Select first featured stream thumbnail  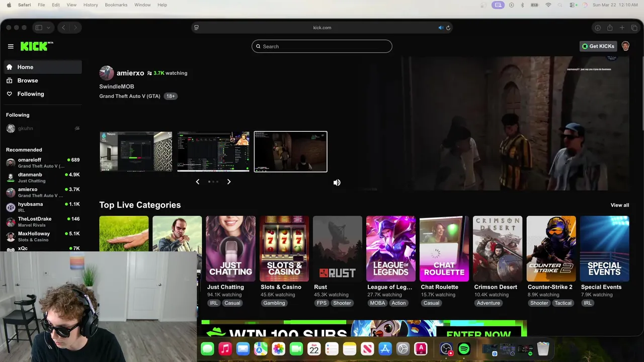[136, 152]
